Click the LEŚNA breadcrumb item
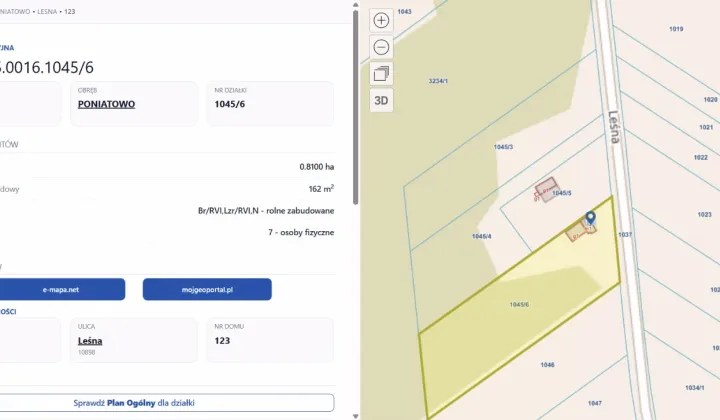Image resolution: width=720 pixels, height=420 pixels. click(x=47, y=11)
